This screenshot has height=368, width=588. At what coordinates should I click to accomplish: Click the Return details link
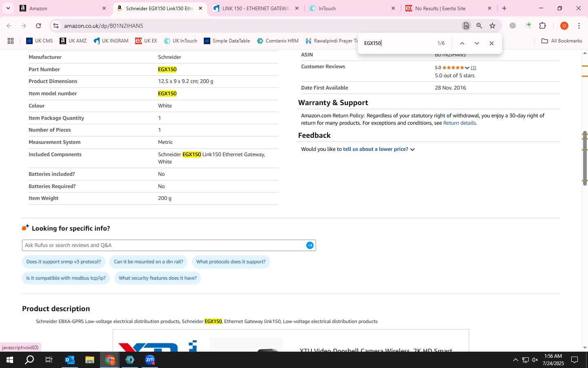[459, 123]
